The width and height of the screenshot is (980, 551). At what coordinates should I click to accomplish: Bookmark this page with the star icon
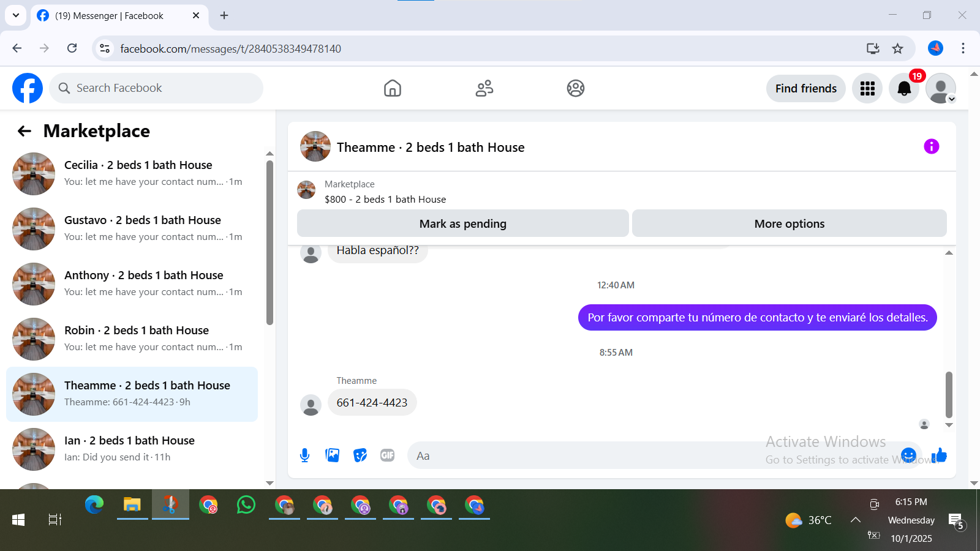coord(898,48)
